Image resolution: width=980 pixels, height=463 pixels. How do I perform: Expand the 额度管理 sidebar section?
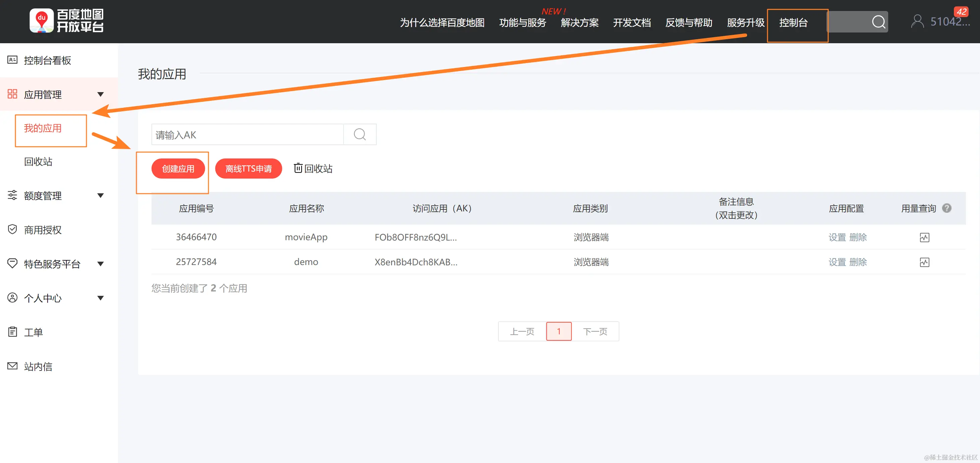click(x=101, y=195)
